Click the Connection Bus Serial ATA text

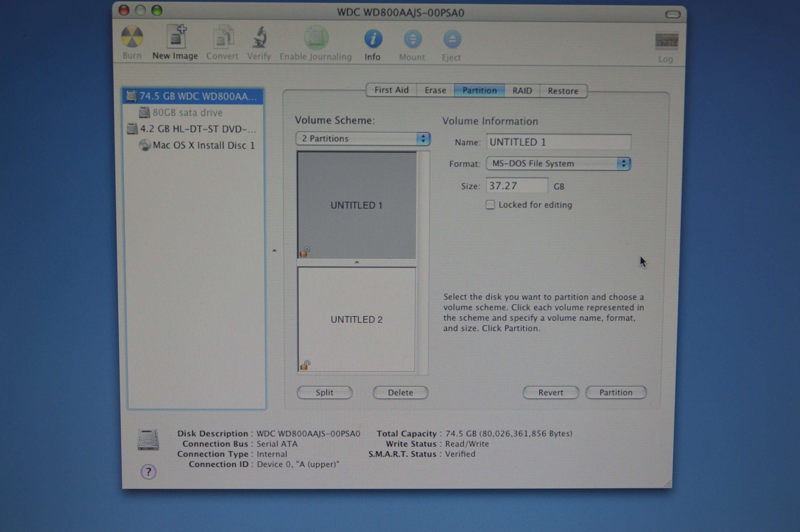pyautogui.click(x=277, y=444)
